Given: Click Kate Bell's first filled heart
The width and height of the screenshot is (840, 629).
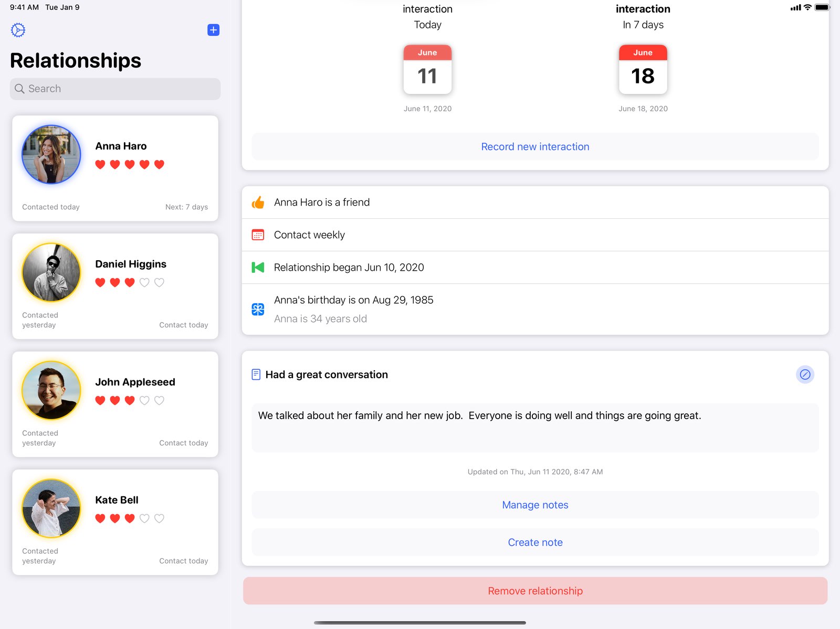Looking at the screenshot, I should pos(100,518).
